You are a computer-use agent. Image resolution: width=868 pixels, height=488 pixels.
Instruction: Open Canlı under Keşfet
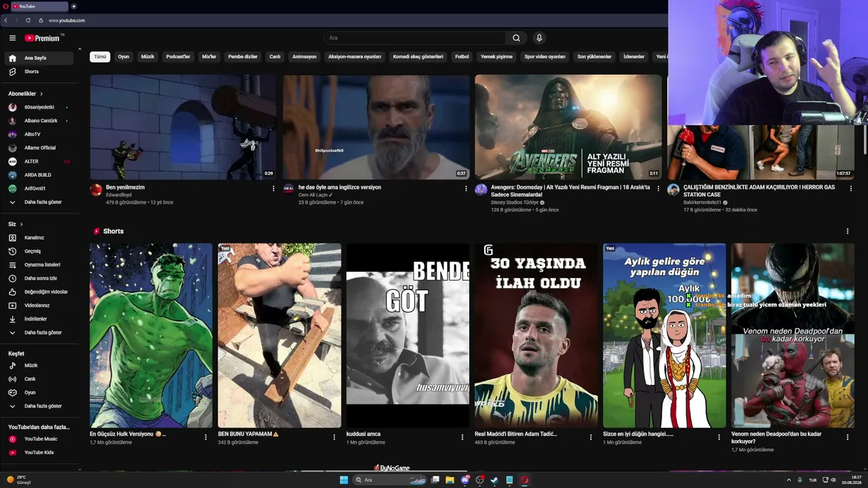click(41, 379)
